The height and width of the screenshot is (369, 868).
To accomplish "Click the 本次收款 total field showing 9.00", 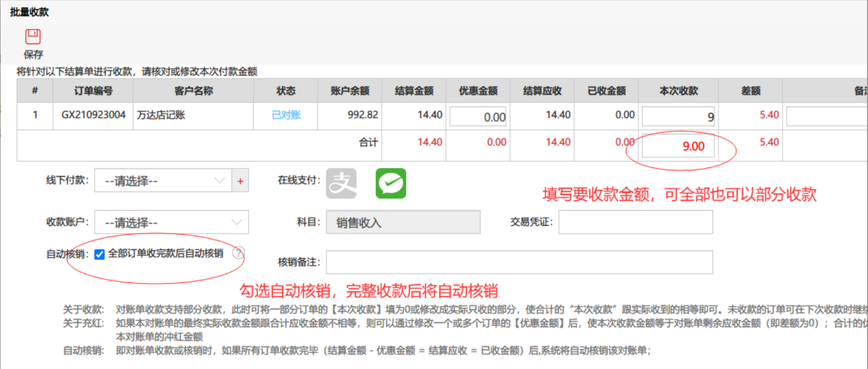I will [x=678, y=147].
